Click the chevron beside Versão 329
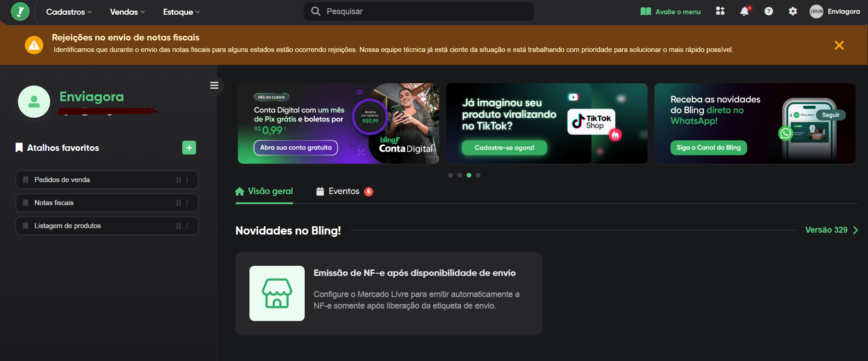 [x=856, y=230]
